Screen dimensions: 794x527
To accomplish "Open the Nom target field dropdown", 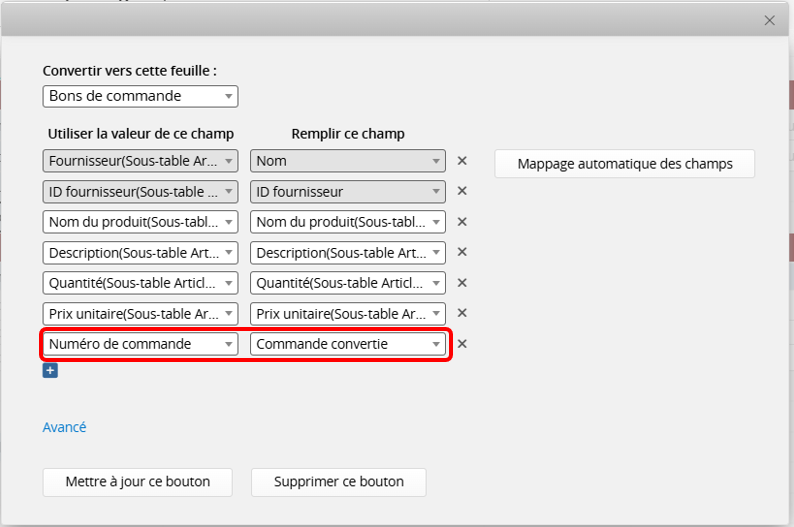I will click(347, 160).
